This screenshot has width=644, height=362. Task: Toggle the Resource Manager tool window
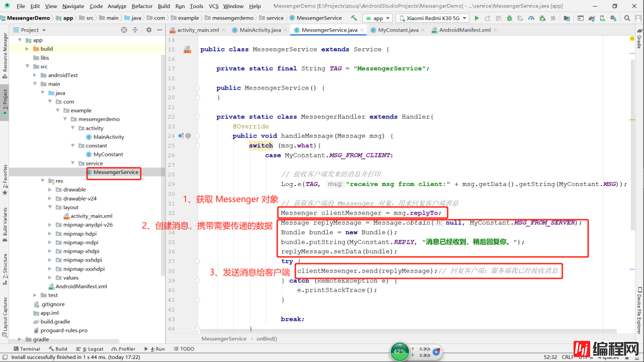[5, 55]
